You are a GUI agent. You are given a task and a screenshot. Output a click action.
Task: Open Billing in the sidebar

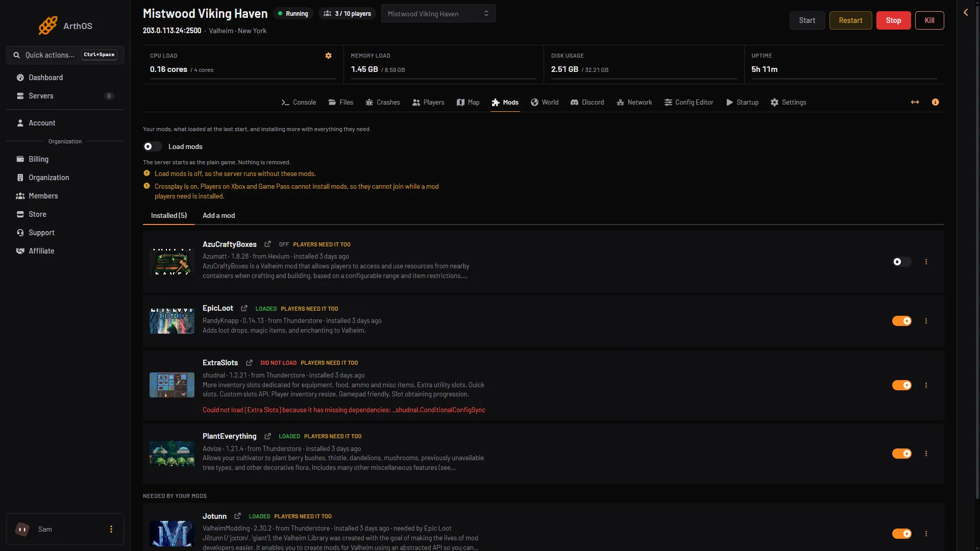(65, 159)
